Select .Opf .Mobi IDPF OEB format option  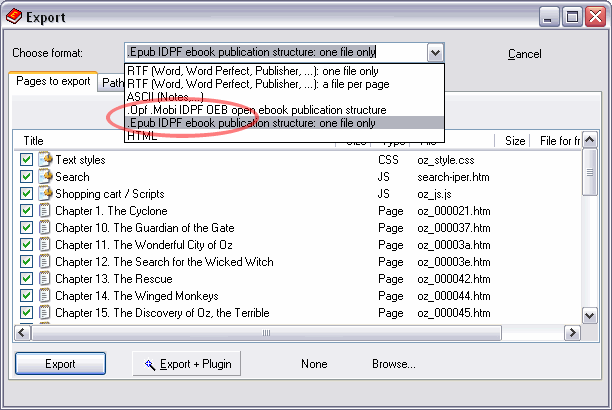pyautogui.click(x=284, y=110)
